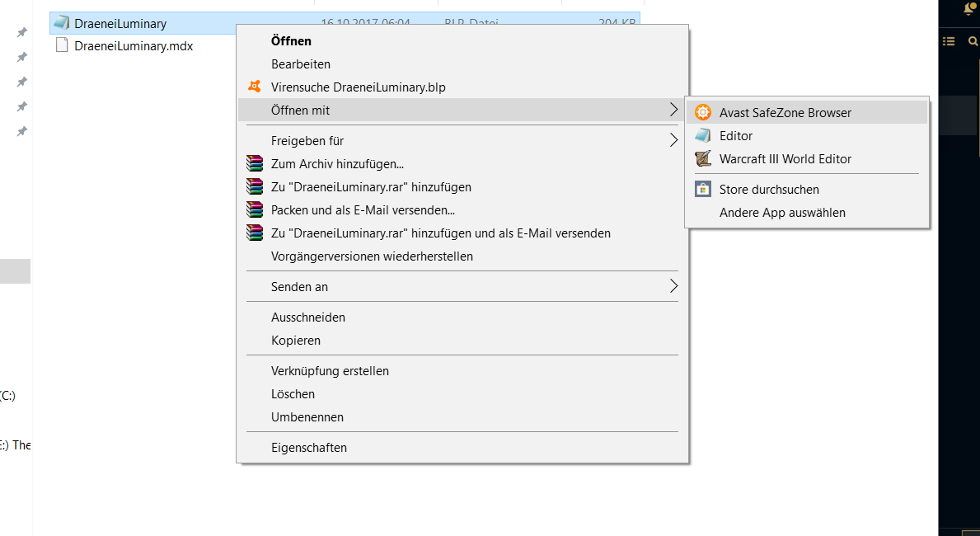Screen dimensions: 980x536
Task: Open Eigenschaften of the file
Action: [x=462, y=448]
